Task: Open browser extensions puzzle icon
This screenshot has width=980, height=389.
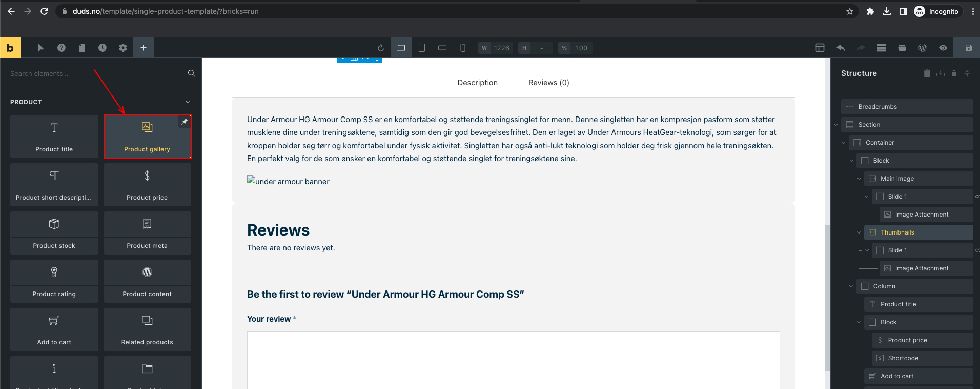Action: coord(870,11)
